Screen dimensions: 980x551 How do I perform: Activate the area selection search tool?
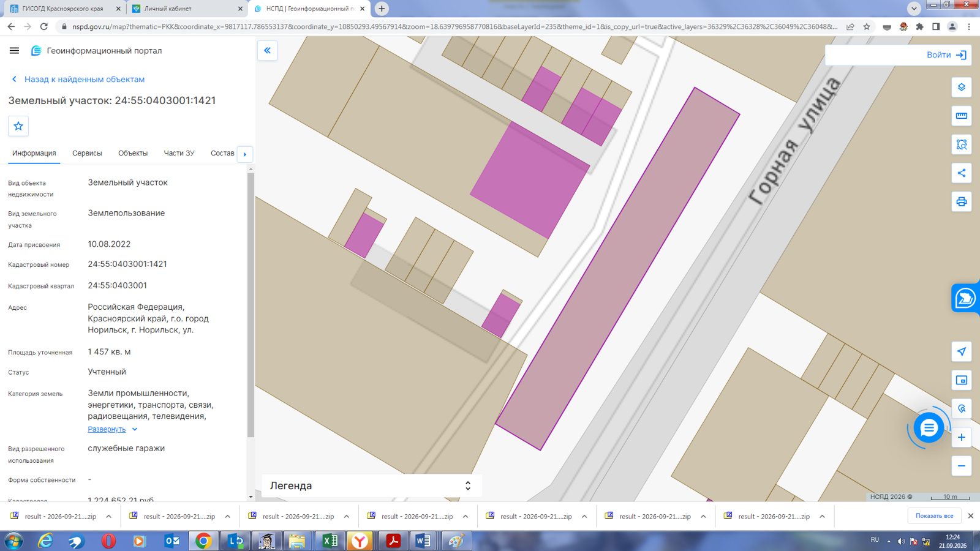pos(961,144)
